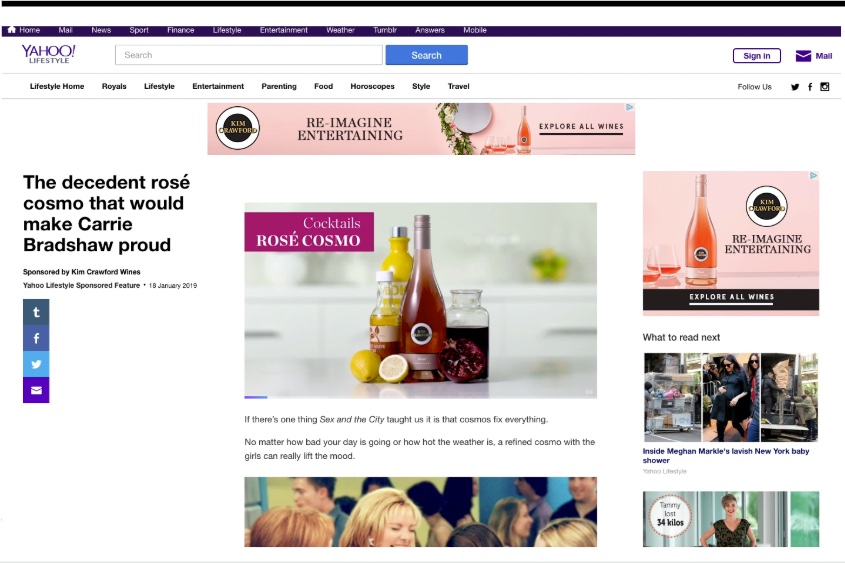
Task: Click the Home icon in top bar
Action: click(x=11, y=30)
